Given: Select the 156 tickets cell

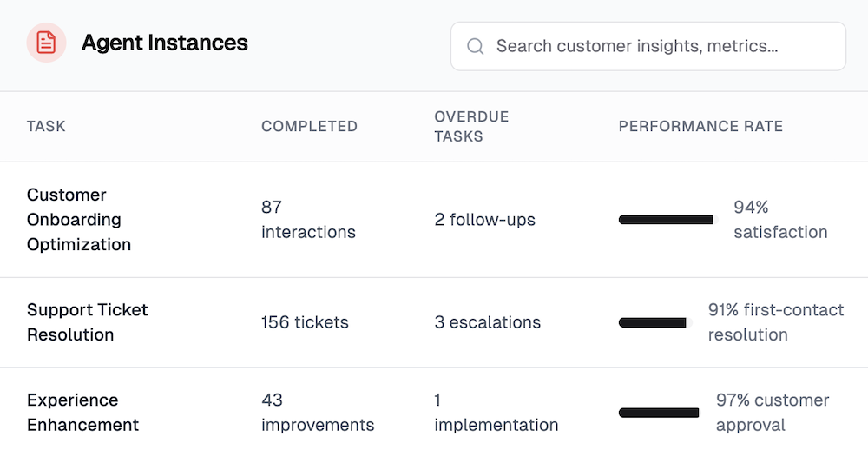Looking at the screenshot, I should (305, 322).
